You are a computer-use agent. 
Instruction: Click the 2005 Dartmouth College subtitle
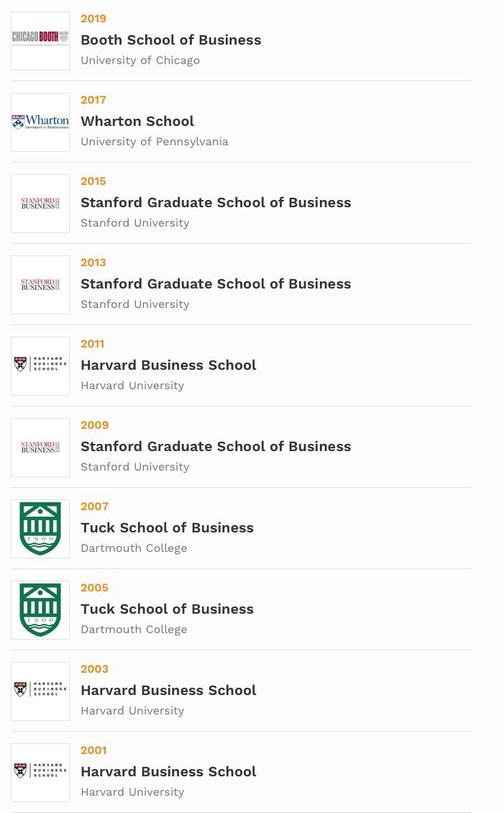pyautogui.click(x=134, y=630)
